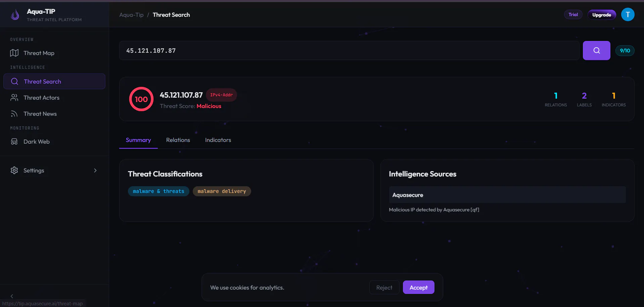Click the 100 threat score circle
The height and width of the screenshot is (307, 644).
141,99
